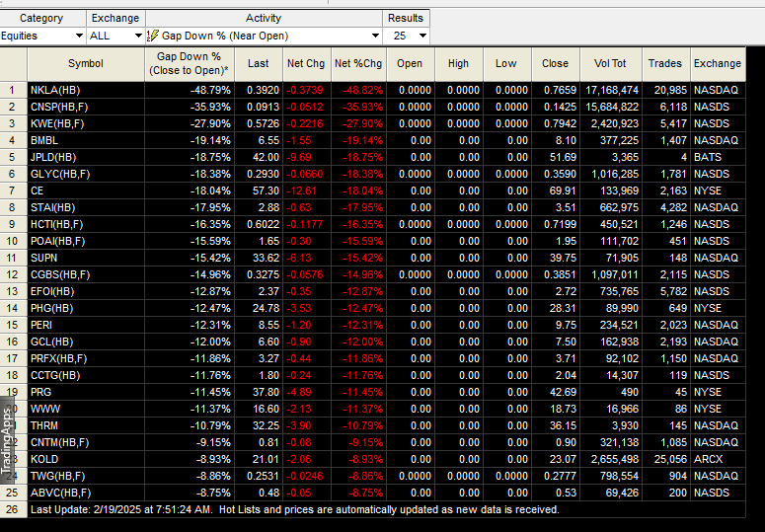765x532 pixels.
Task: Select the PHG(HB) symbol
Action: pos(51,308)
